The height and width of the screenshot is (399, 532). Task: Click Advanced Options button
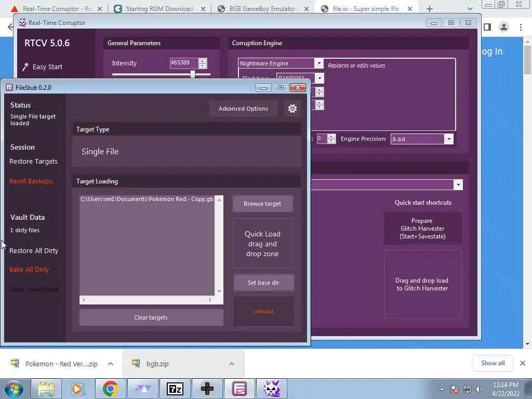tap(243, 109)
